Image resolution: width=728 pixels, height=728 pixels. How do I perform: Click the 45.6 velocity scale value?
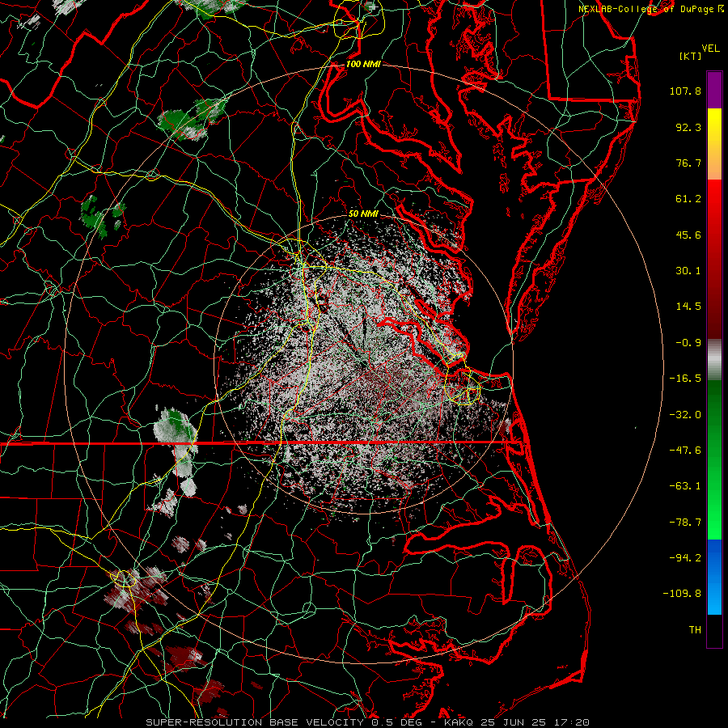point(688,235)
